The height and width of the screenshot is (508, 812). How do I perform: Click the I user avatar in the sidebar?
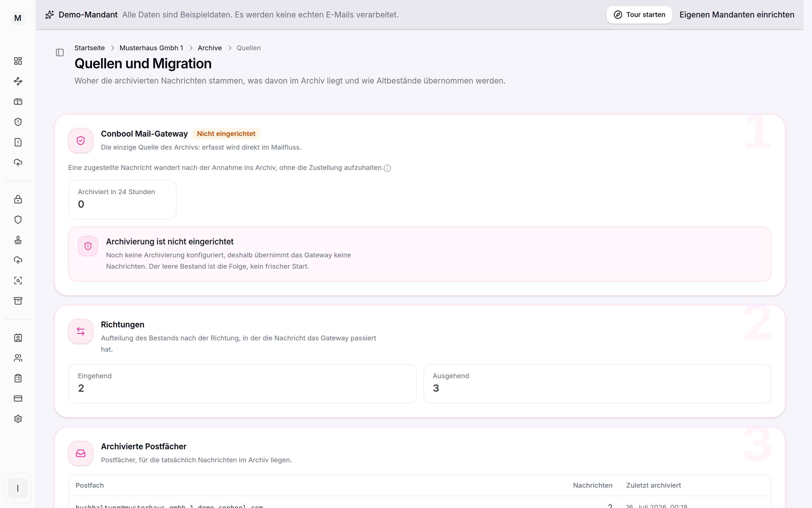pos(18,488)
